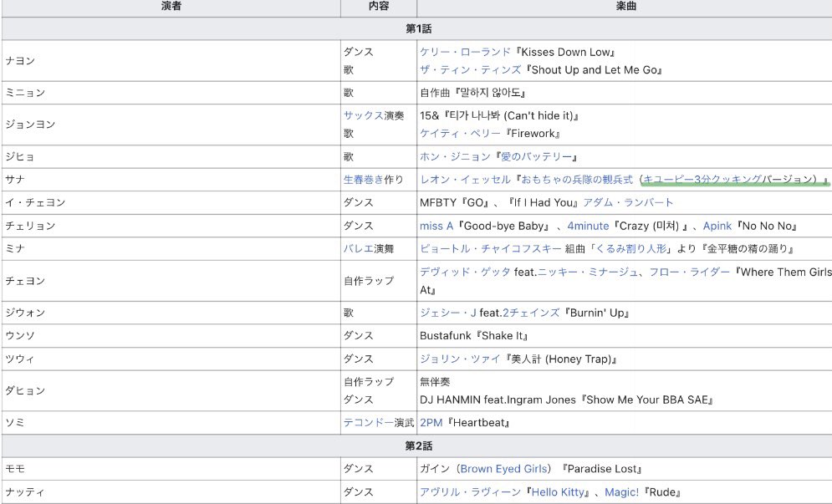Viewport: 832px width, 504px height.
Task: Select the ソミ performer cell
Action: tap(171, 422)
